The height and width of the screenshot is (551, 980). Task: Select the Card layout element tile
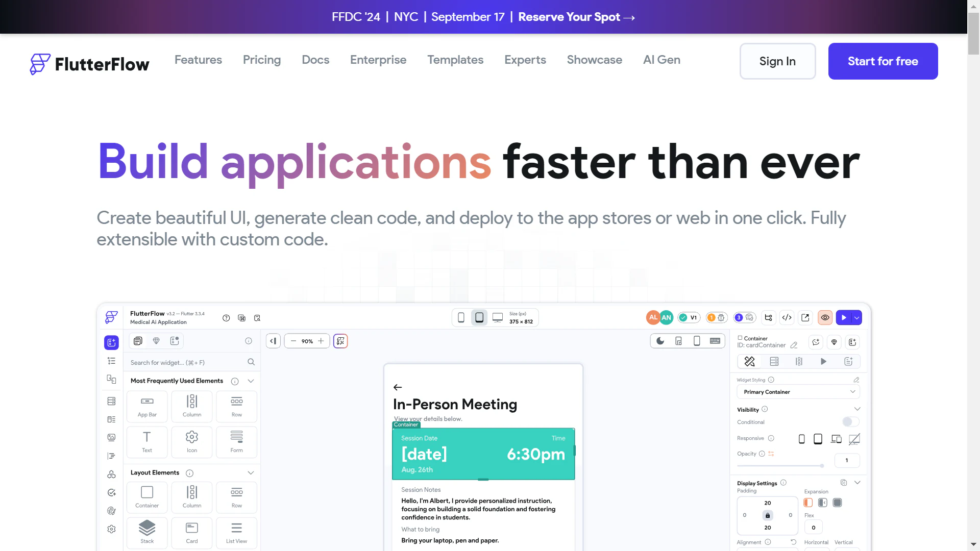tap(192, 533)
